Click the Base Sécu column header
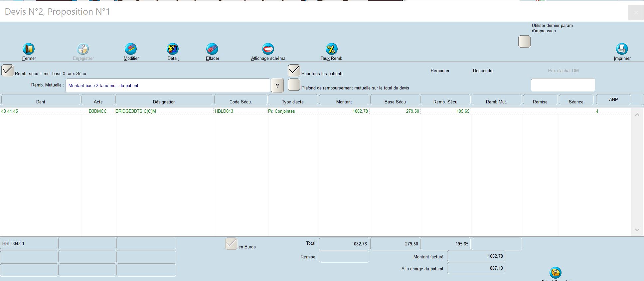The image size is (644, 281). pos(395,100)
